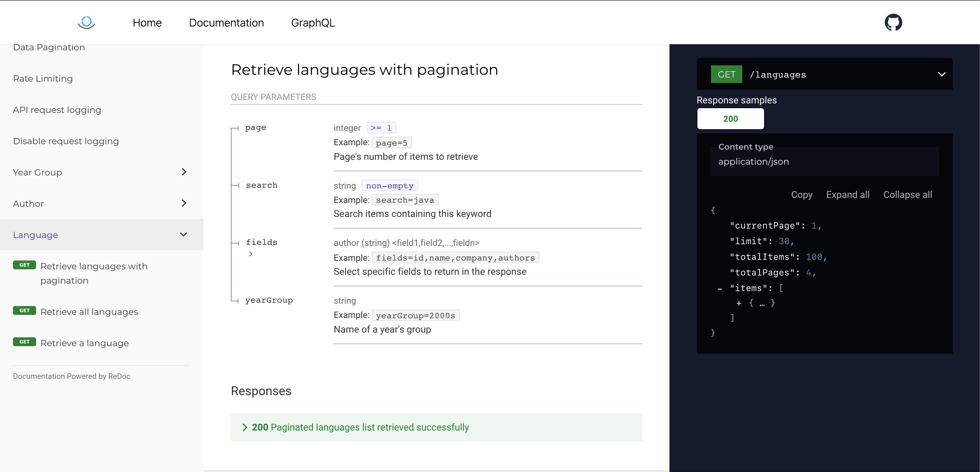
Task: Click the green GET badge for /languages
Action: 726,74
